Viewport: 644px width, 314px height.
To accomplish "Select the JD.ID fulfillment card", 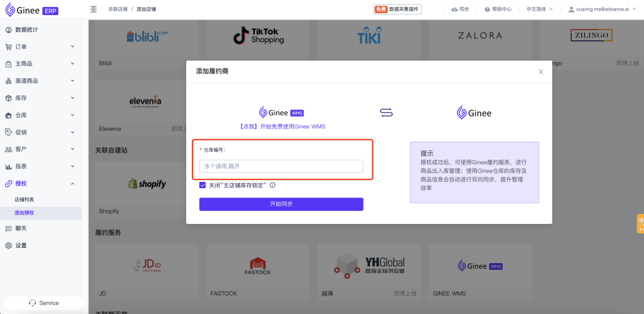I will [x=147, y=272].
